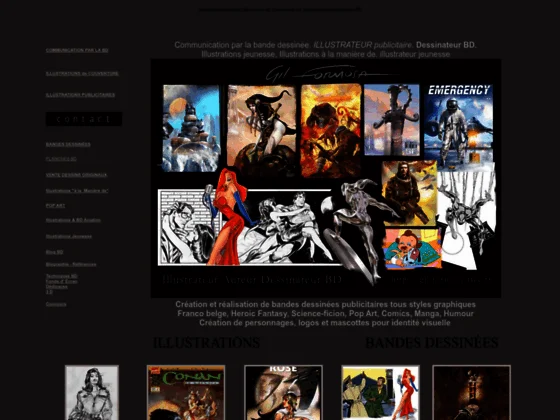
Task: Open Illustrations de Couverture link
Action: coord(82,74)
